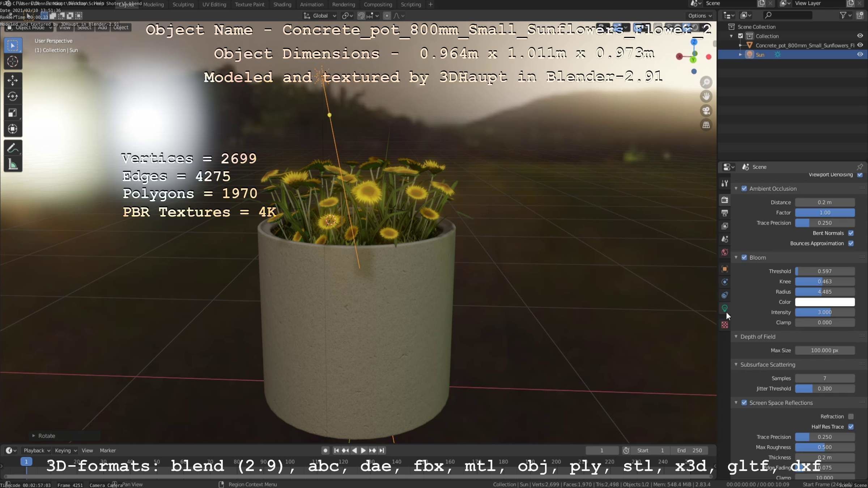Toggle Half Res Trace checkbox
The image size is (868, 488).
click(851, 427)
